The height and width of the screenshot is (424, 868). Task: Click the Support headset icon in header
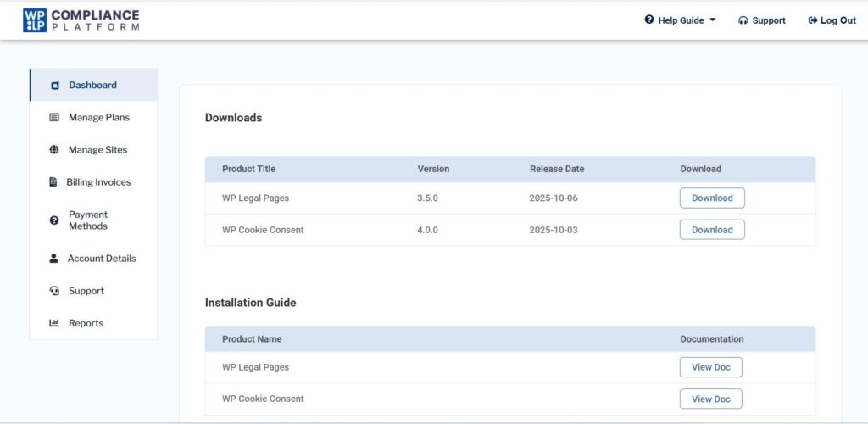pos(743,20)
